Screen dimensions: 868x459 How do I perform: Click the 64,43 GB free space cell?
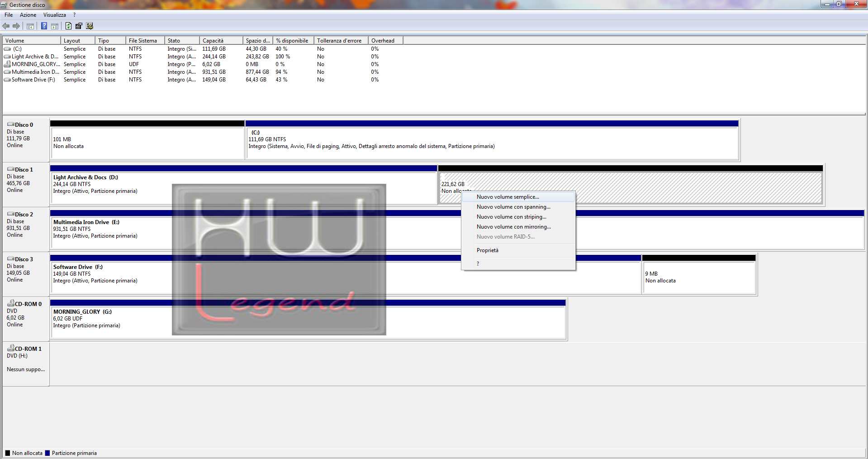[x=256, y=80]
